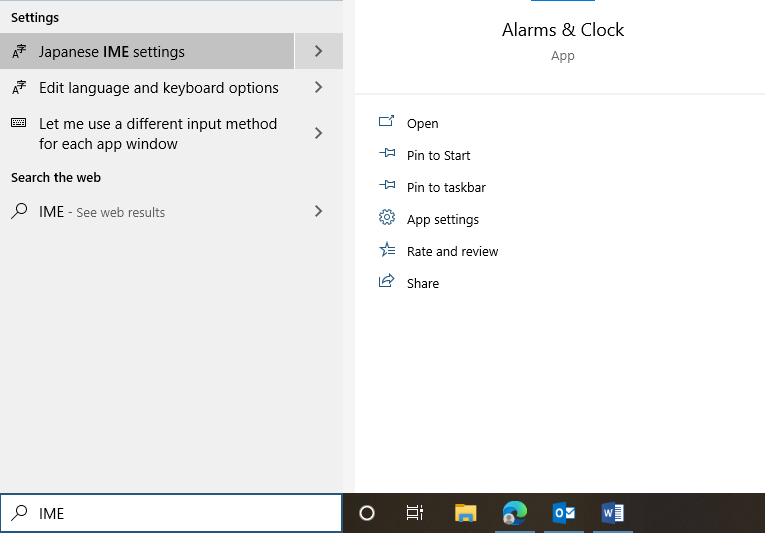
Task: Click the Cortana circle icon
Action: coord(367,513)
